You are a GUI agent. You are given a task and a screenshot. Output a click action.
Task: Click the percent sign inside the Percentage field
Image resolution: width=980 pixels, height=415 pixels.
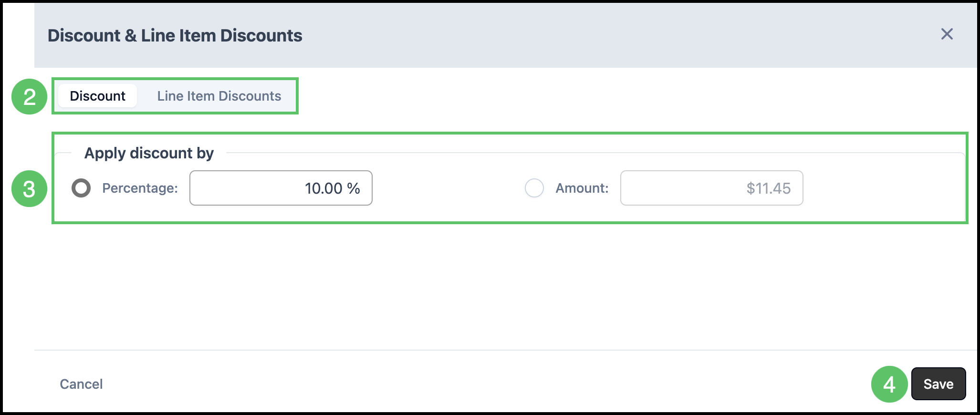pyautogui.click(x=354, y=188)
